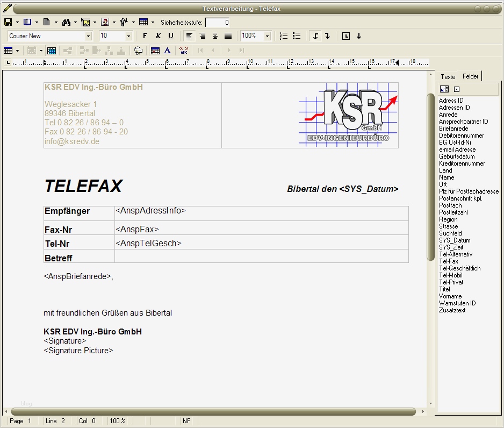Justify the text block
The image size is (504, 428).
click(x=228, y=35)
